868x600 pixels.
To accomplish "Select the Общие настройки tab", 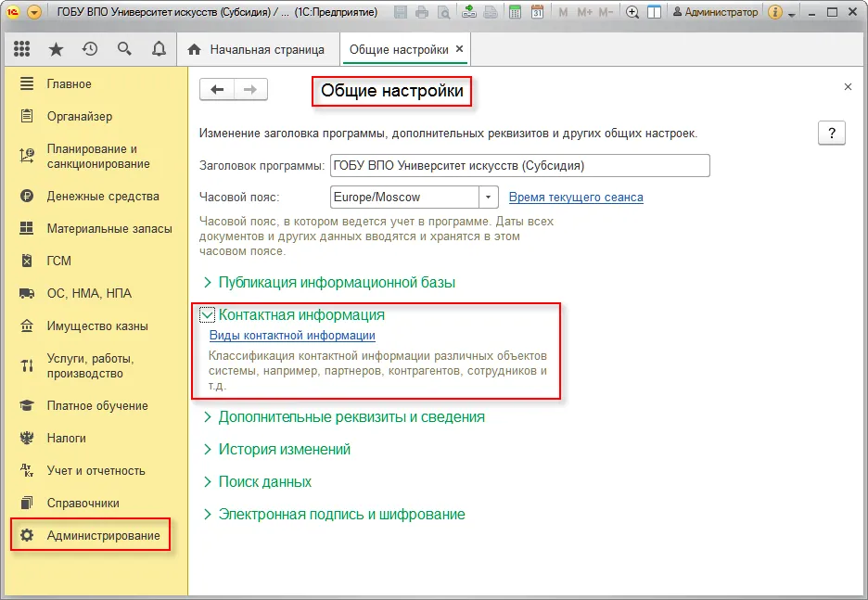I will tap(399, 49).
